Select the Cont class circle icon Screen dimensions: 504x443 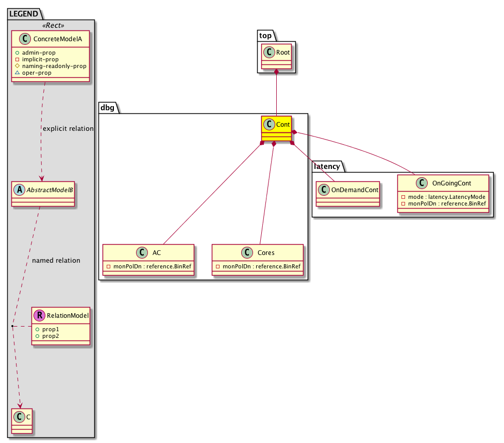tap(269, 124)
